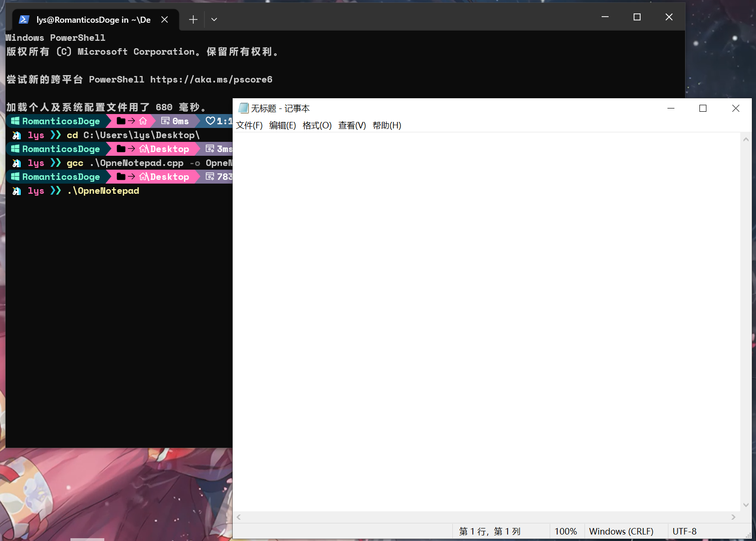This screenshot has width=756, height=541.
Task: Expand the terminal profile dropdown chevron
Action: pos(214,19)
